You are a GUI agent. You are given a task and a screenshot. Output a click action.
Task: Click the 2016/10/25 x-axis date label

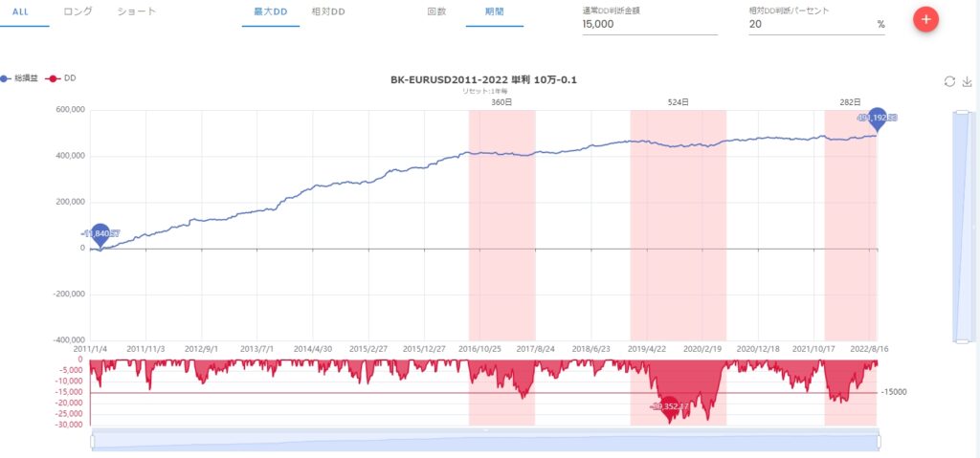point(479,350)
